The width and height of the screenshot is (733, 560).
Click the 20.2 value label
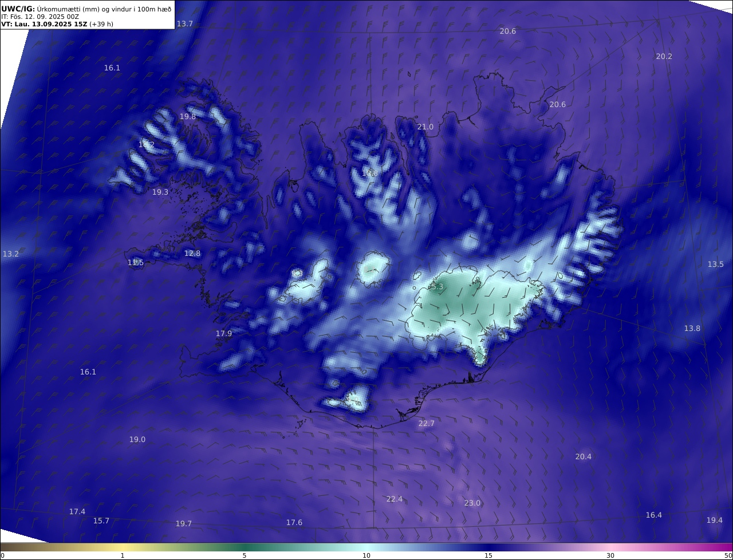pyautogui.click(x=664, y=57)
